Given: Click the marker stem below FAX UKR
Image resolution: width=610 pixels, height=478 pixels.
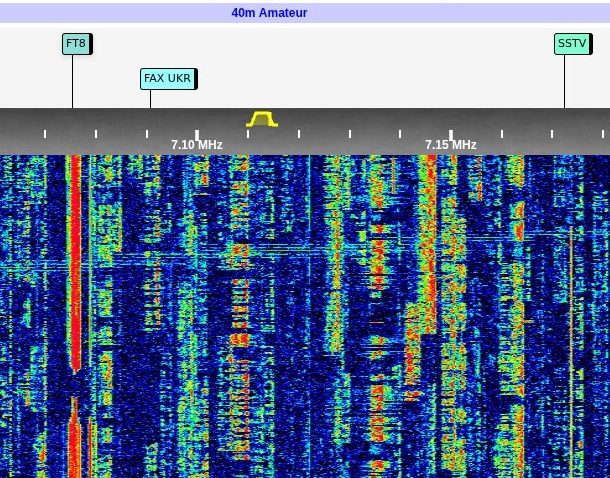Looking at the screenshot, I should pos(150,99).
